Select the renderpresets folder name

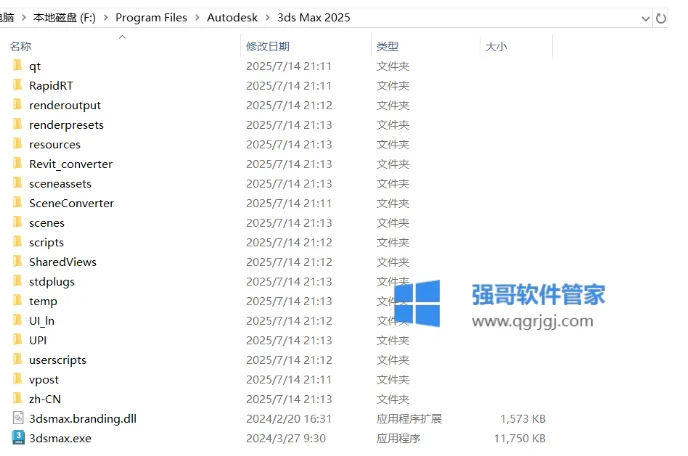click(66, 125)
